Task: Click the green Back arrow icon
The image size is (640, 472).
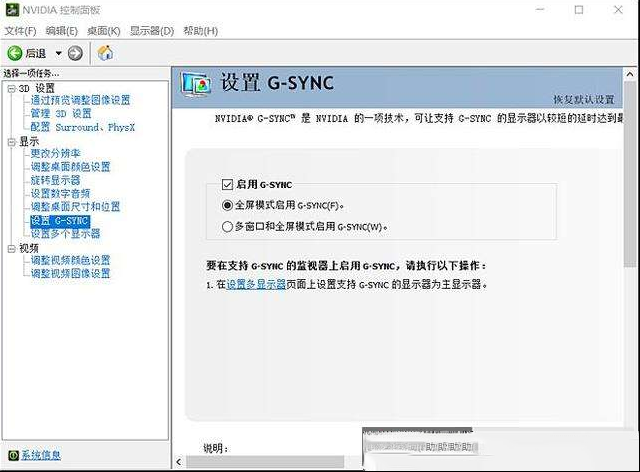Action: (x=15, y=53)
